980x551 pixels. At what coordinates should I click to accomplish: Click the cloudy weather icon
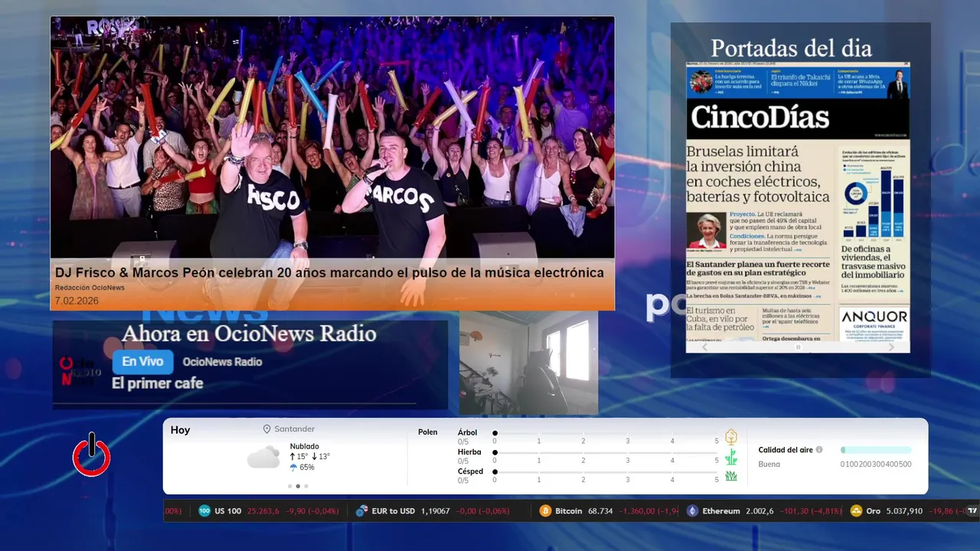tap(263, 458)
